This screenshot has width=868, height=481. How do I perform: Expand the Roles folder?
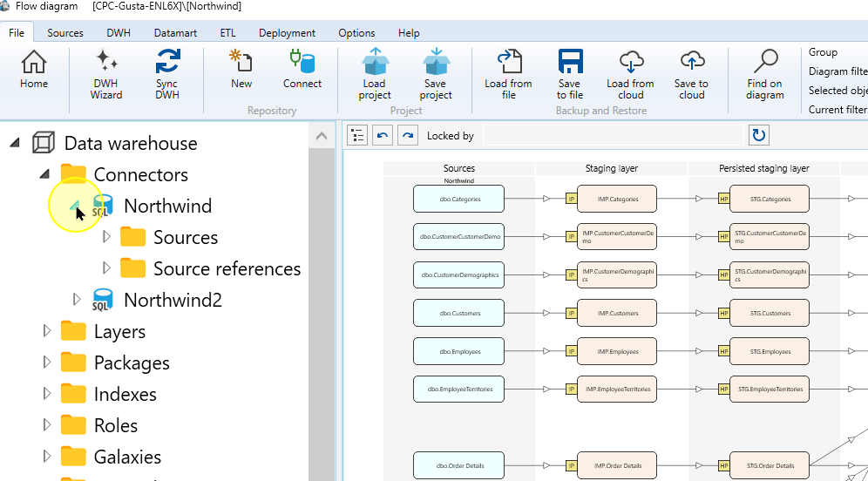click(x=47, y=425)
